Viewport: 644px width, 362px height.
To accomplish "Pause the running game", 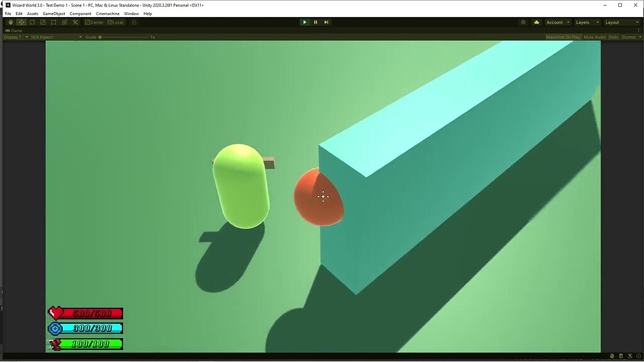I will (315, 22).
